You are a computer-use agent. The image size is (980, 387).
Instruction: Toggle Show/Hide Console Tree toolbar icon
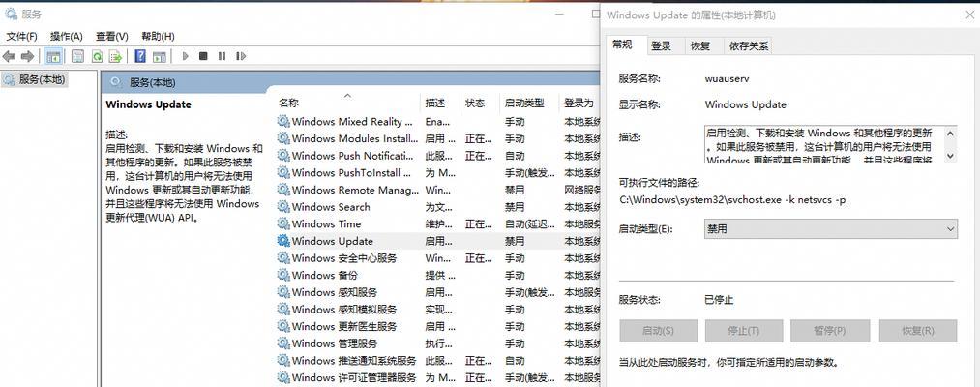(x=54, y=56)
